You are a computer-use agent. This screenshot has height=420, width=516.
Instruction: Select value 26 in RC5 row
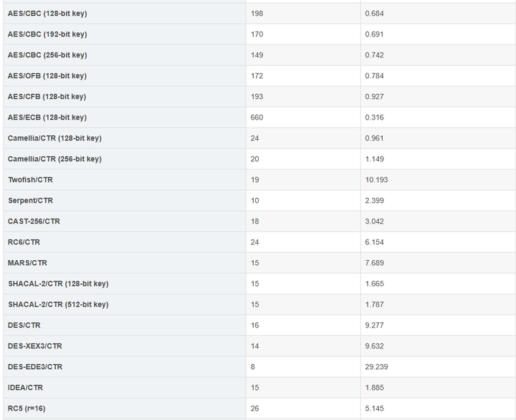coord(254,408)
